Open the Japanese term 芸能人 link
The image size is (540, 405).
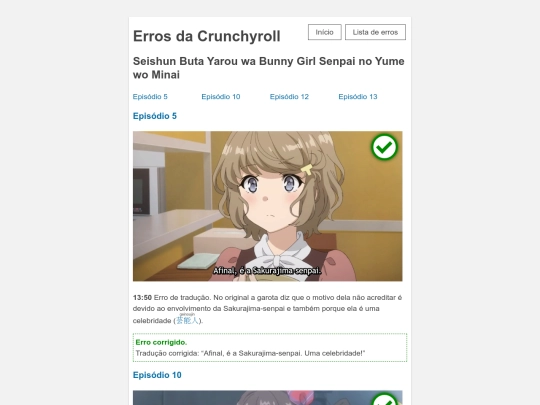pyautogui.click(x=187, y=321)
